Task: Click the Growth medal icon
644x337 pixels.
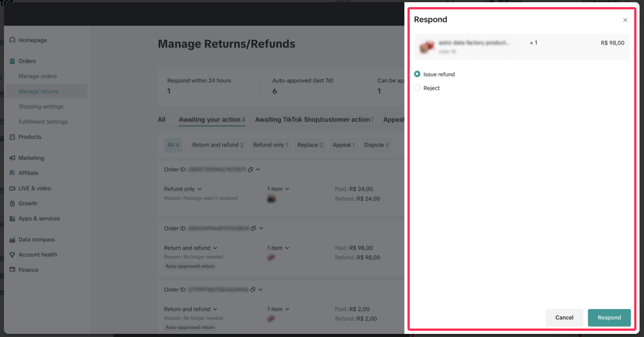Action: point(12,203)
